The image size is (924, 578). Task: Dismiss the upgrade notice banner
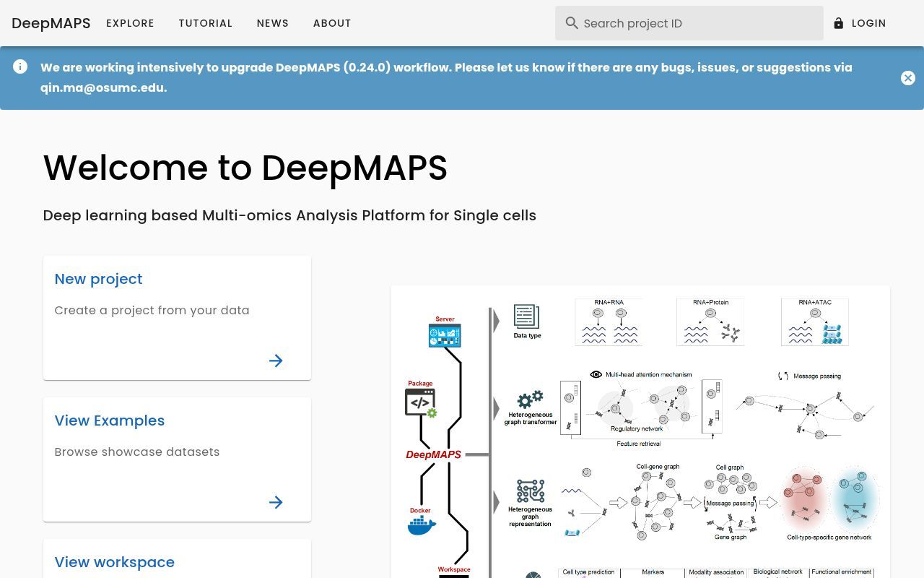pos(908,78)
